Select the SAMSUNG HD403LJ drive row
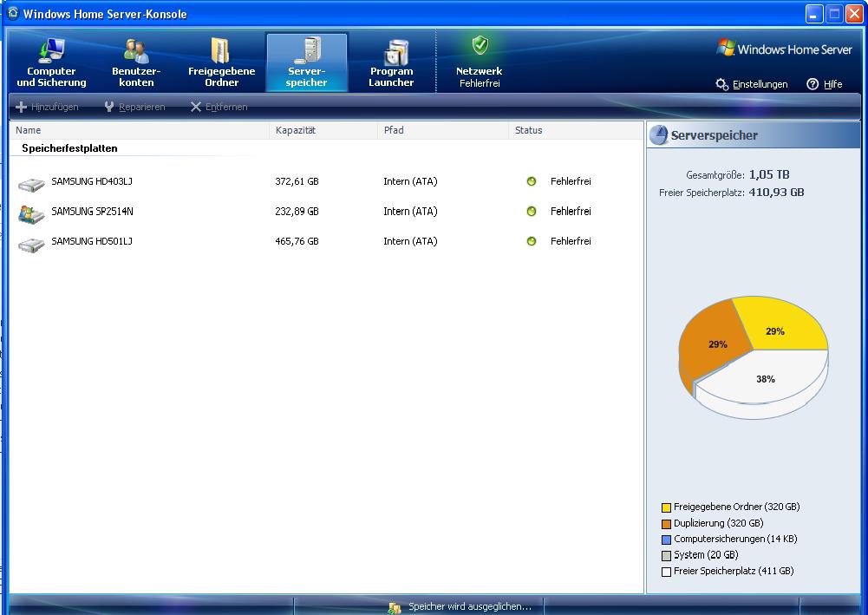This screenshot has height=615, width=868. [327, 181]
